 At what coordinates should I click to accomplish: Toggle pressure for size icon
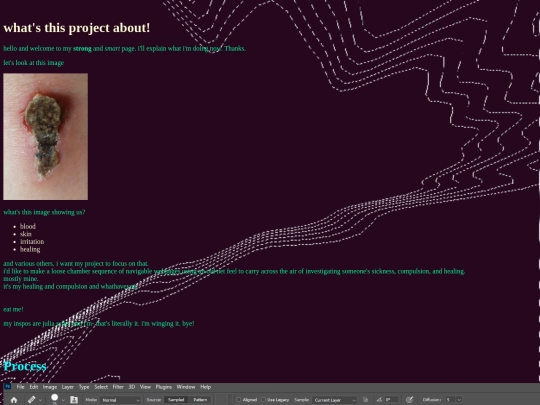[409, 399]
